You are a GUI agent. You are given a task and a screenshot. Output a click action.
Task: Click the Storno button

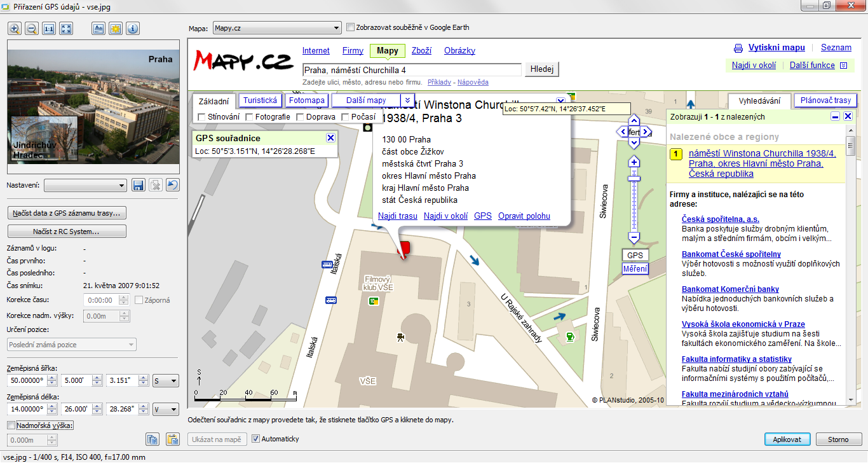(838, 439)
